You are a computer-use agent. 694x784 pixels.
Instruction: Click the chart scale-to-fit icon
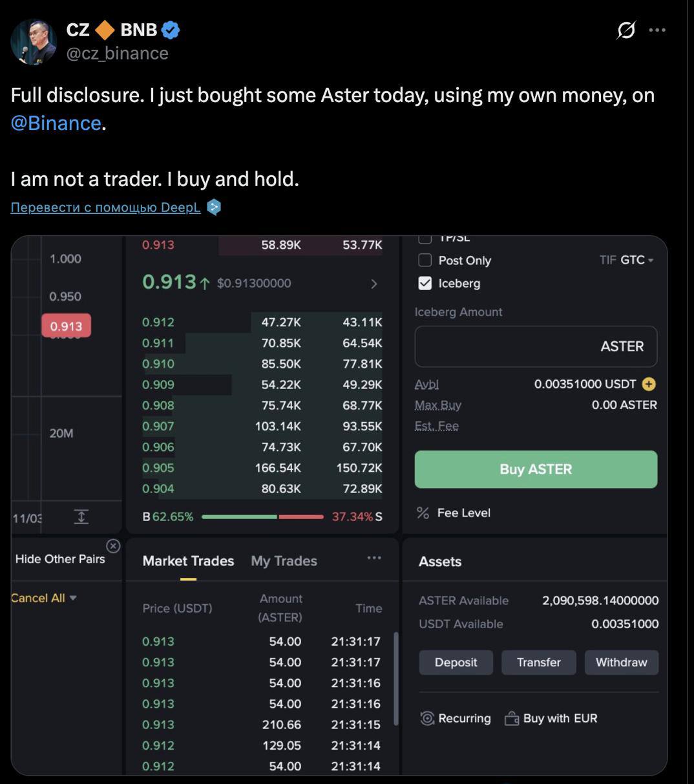(81, 516)
